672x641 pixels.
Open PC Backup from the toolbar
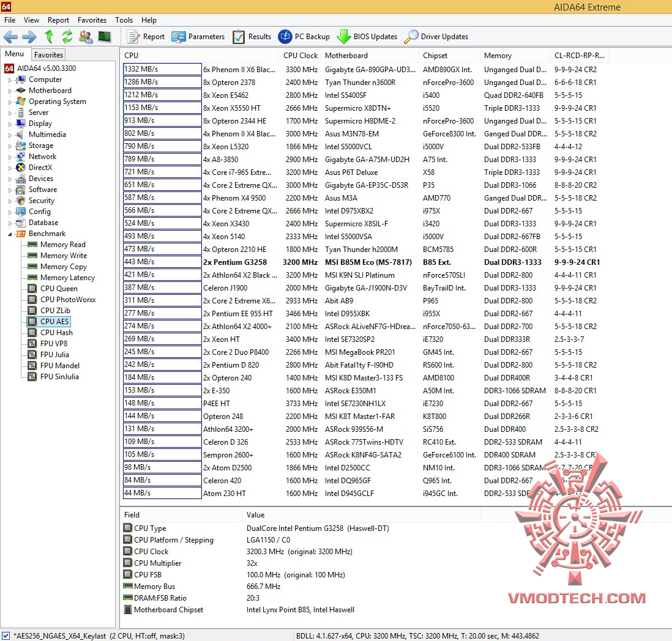click(x=304, y=37)
